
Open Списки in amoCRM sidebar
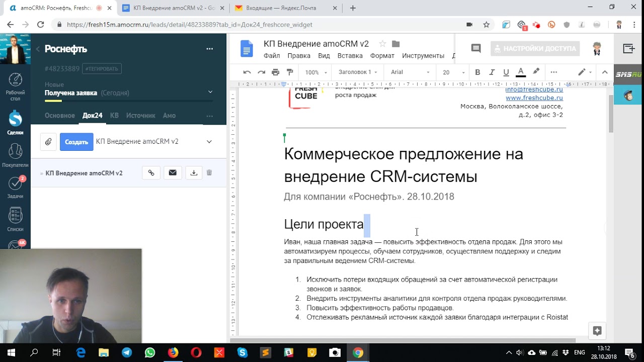click(x=16, y=219)
